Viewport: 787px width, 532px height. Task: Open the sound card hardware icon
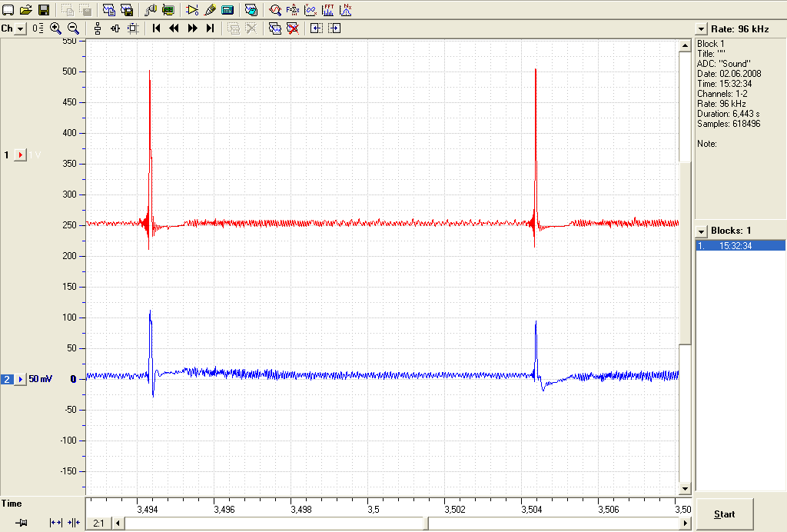tap(168, 9)
